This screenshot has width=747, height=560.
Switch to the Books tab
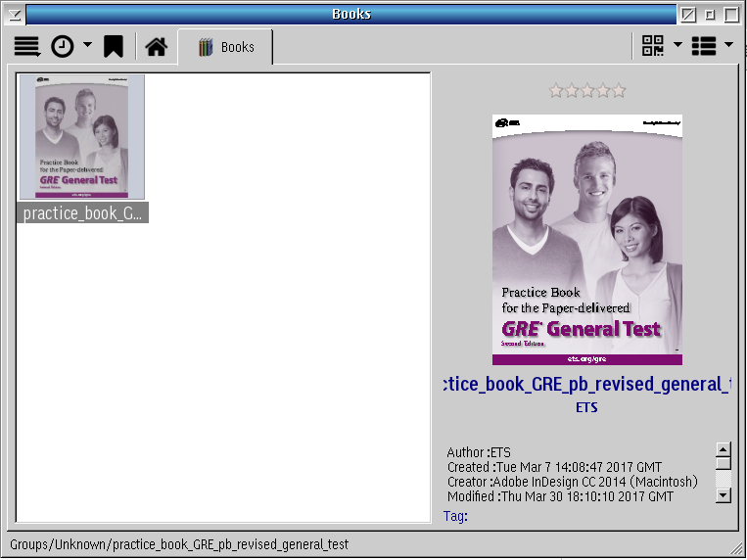(225, 47)
